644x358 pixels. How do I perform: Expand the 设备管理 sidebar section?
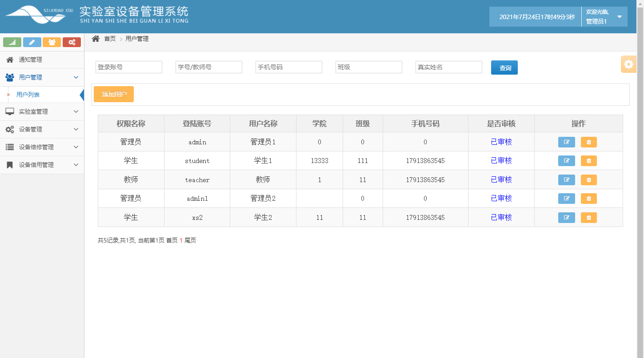click(42, 129)
